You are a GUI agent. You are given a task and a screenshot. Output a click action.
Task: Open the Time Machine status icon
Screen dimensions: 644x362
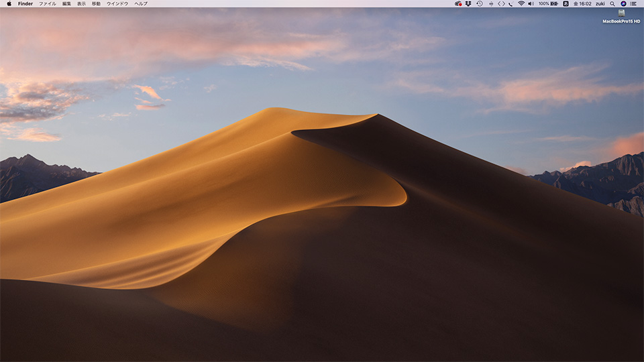[x=479, y=4]
